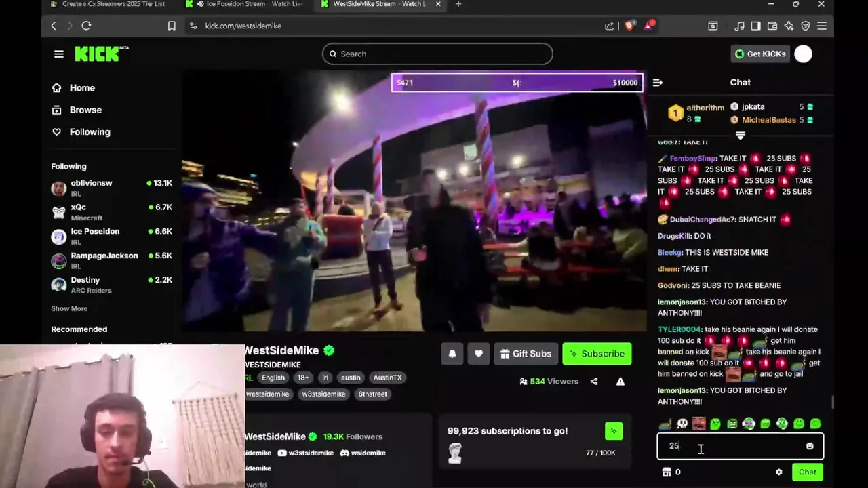Open the chat shop icon next to 0
Image resolution: width=868 pixels, height=488 pixels.
pos(666,472)
